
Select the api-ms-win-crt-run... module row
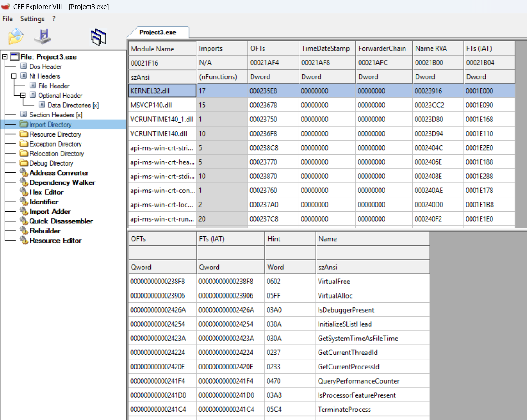tap(322, 219)
